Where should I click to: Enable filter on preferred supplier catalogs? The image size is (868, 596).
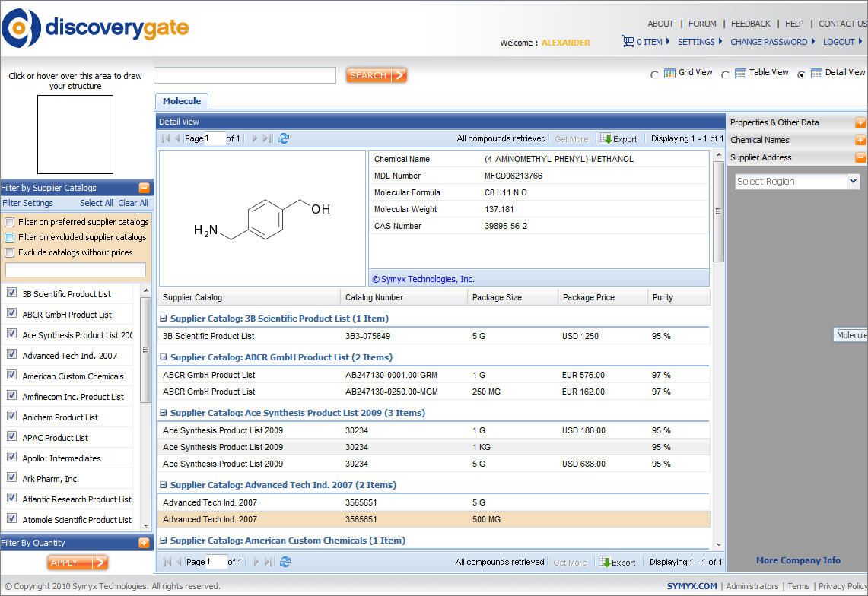click(x=10, y=222)
